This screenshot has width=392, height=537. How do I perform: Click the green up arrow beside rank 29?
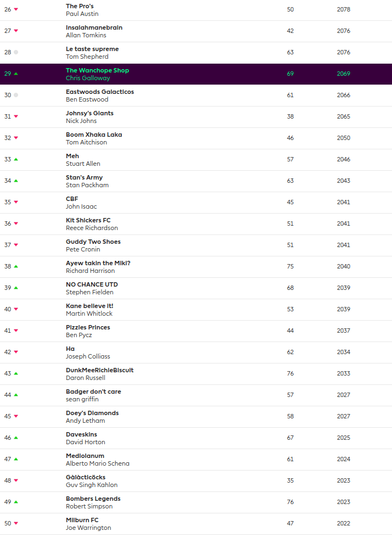point(16,74)
